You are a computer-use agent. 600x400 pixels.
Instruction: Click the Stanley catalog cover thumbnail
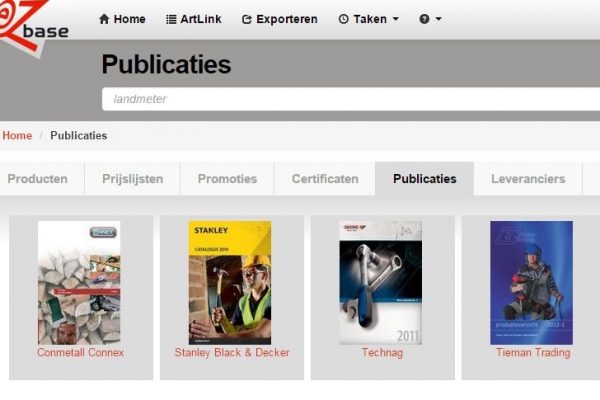230,282
